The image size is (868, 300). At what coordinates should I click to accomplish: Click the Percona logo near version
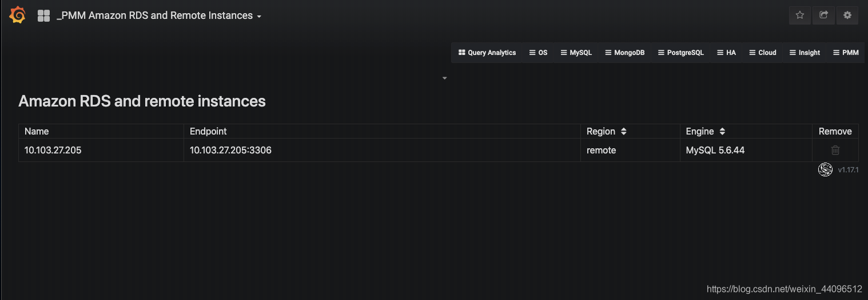(825, 169)
